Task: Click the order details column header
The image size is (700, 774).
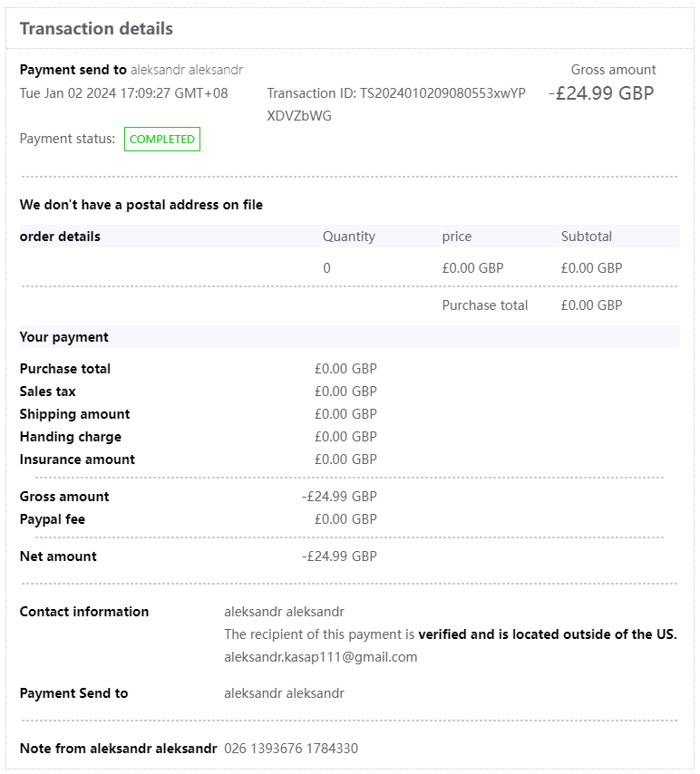Action: point(60,237)
